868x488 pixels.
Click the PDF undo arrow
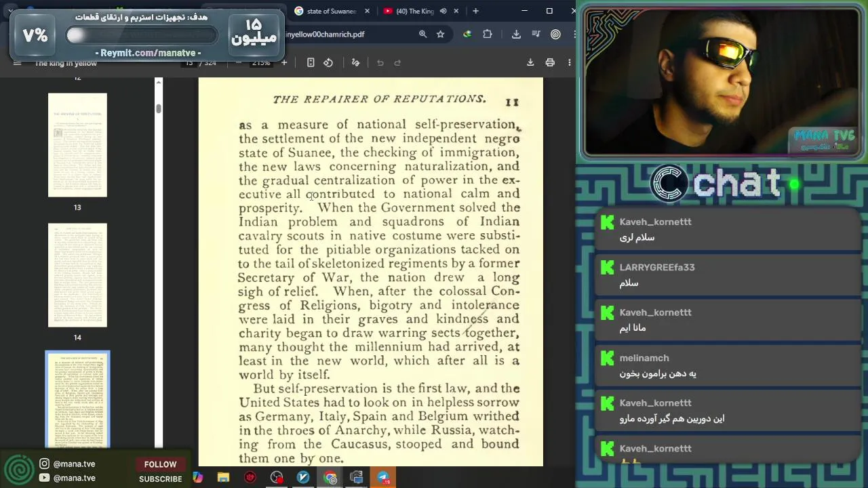coord(380,62)
